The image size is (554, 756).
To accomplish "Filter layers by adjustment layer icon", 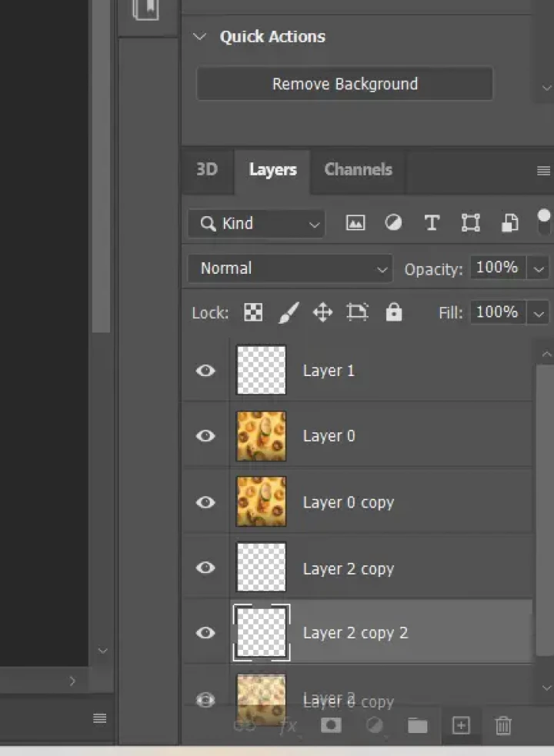I will [393, 223].
